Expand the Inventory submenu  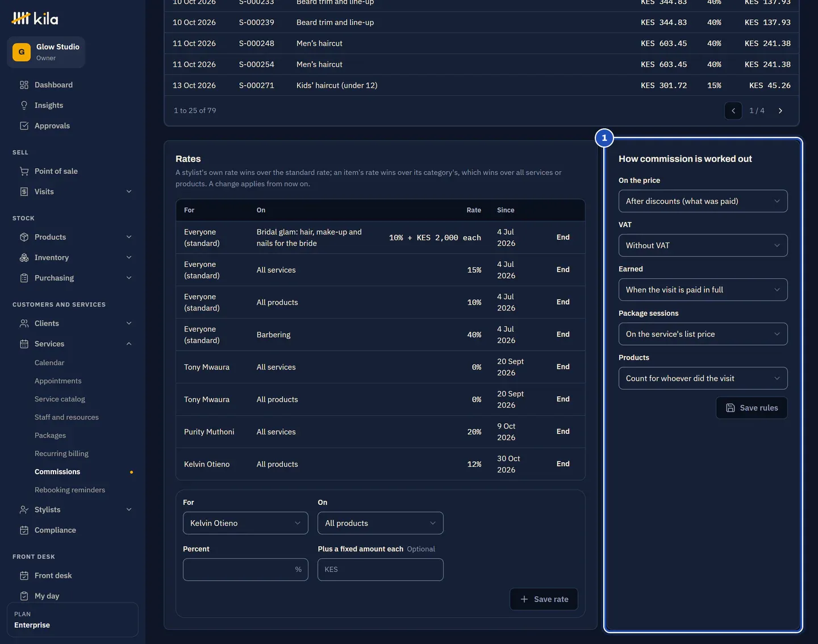coord(129,257)
